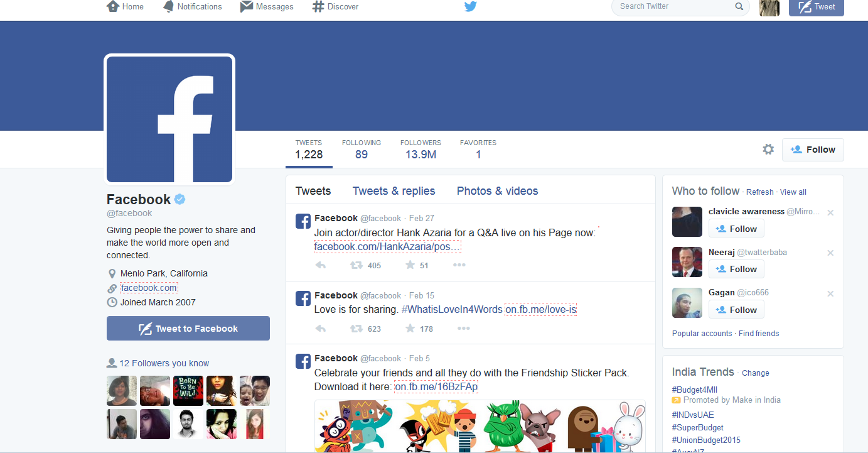This screenshot has width=868, height=453.
Task: Open the 12 Followers you know link
Action: click(164, 363)
